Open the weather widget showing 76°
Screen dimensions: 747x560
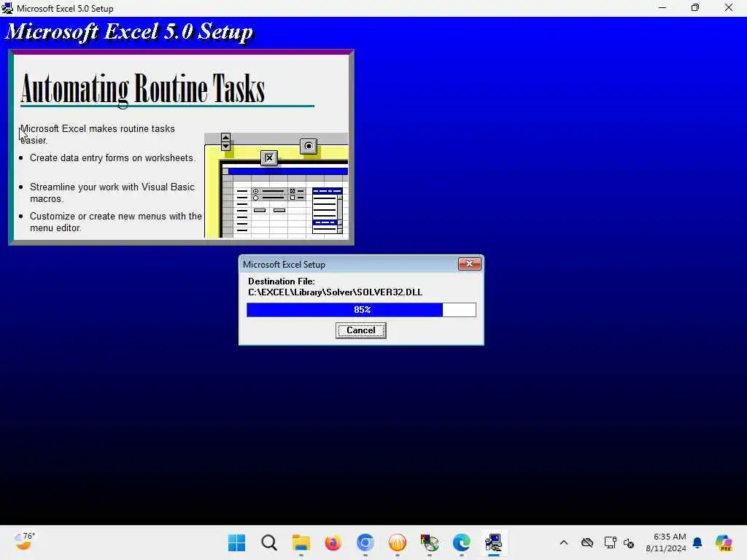coord(24,542)
